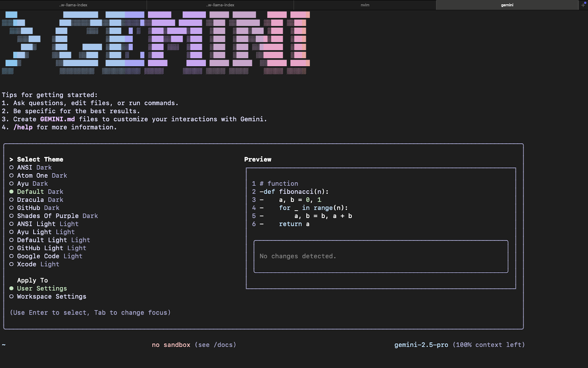Screen dimensions: 588x368
Task: Apply theme to User Settings
Action: coord(38,289)
